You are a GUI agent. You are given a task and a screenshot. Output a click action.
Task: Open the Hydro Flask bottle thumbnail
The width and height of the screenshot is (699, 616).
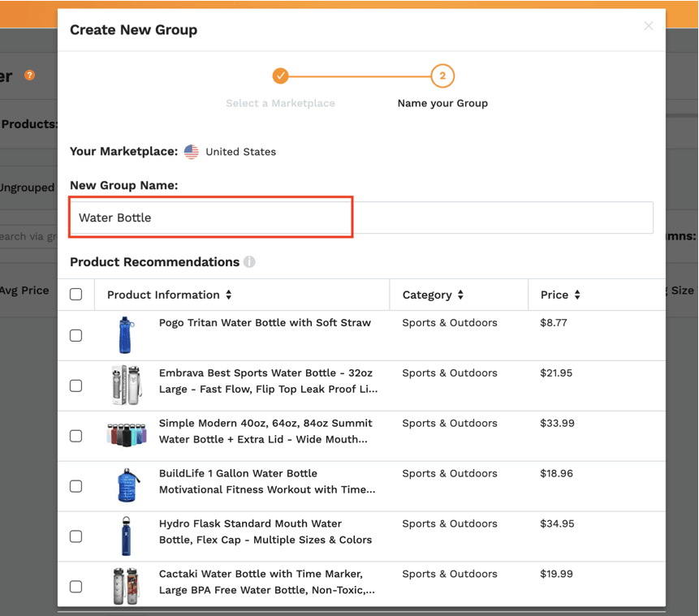point(126,536)
